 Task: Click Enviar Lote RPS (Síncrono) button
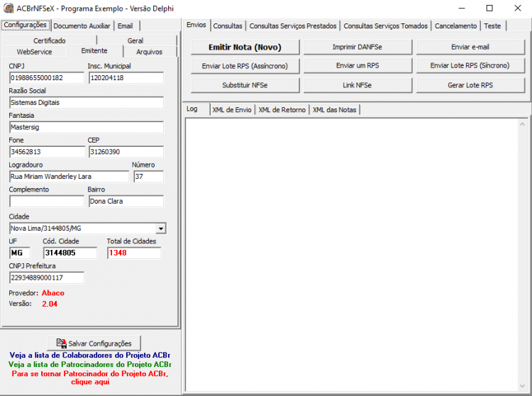tap(470, 66)
